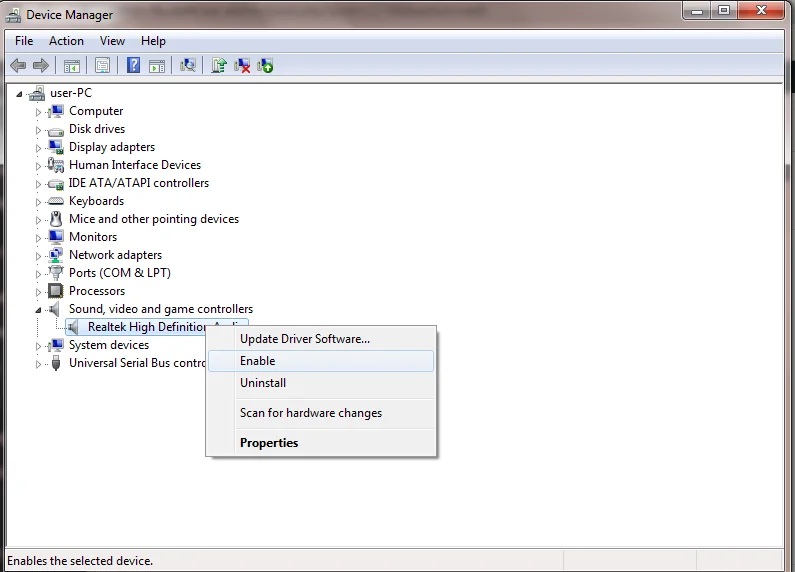
Task: Click the Uninstall device red X icon
Action: click(242, 65)
